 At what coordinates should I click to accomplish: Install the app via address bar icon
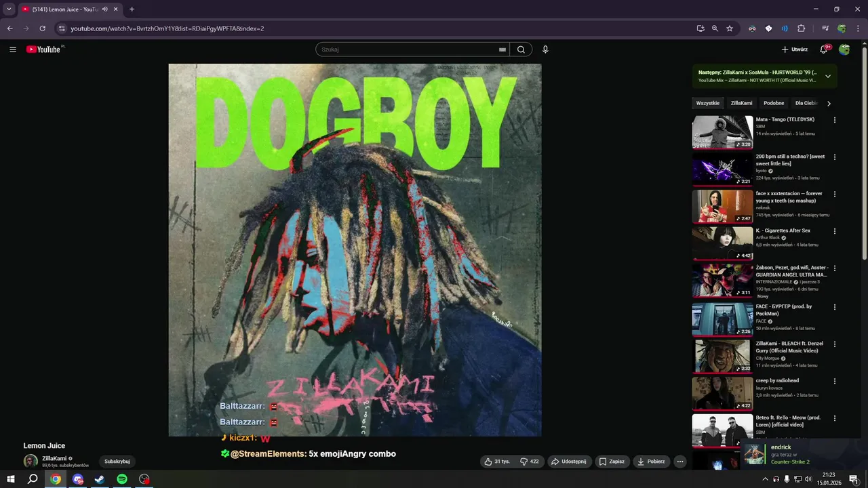coord(701,28)
